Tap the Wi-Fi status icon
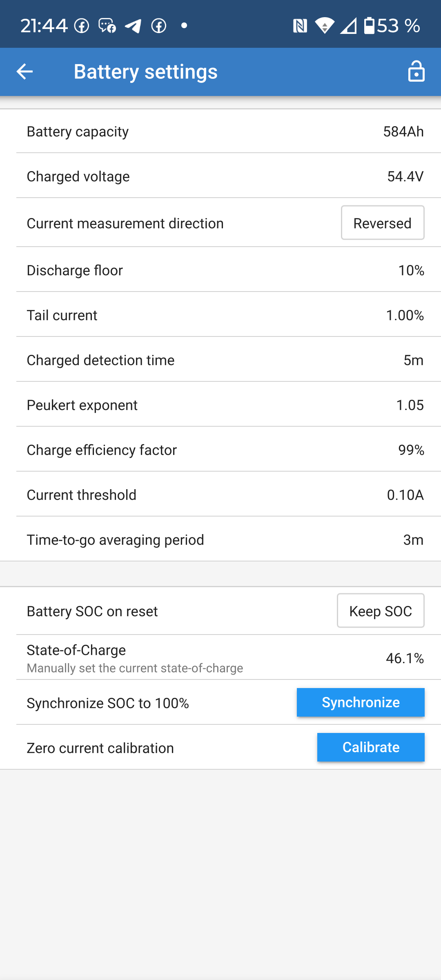The height and width of the screenshot is (980, 441). [325, 26]
